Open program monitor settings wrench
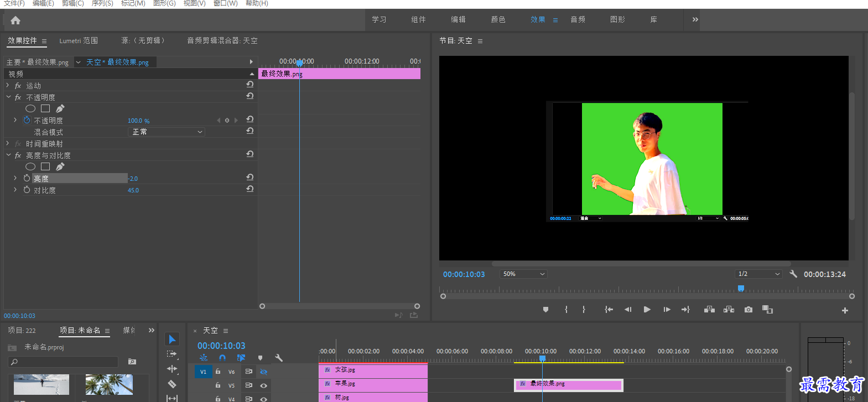 793,274
